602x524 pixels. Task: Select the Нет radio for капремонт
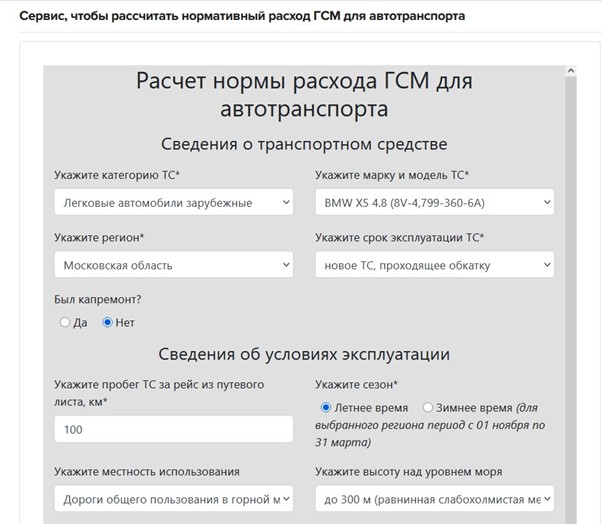tap(108, 323)
